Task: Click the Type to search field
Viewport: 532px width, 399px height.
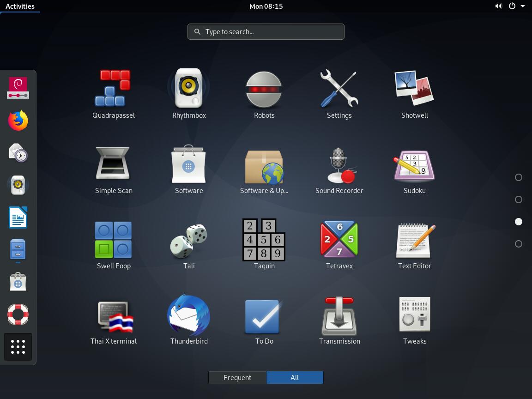Action: 266,31
